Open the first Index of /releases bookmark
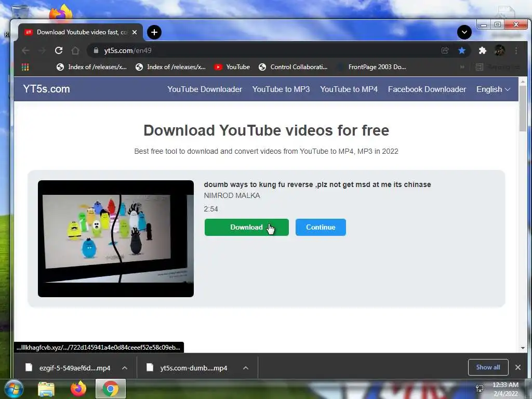This screenshot has width=532, height=399. pyautogui.click(x=91, y=67)
